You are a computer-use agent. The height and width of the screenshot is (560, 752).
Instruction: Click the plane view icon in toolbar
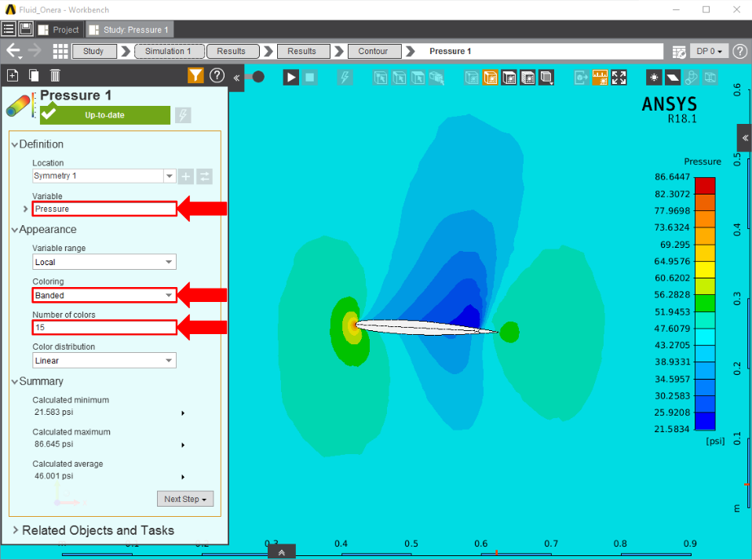coord(673,77)
